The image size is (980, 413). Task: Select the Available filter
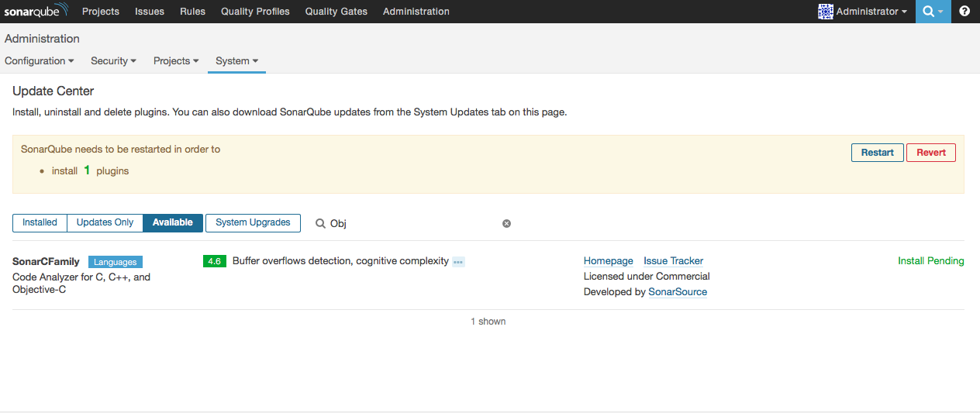173,222
